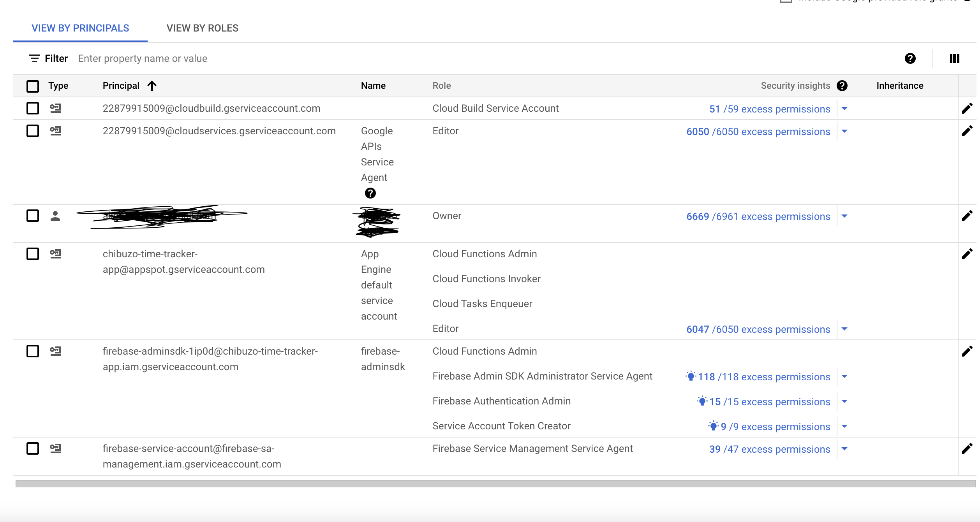
Task: Click lightbulb icon beside 9/9 permissions
Action: (x=713, y=426)
